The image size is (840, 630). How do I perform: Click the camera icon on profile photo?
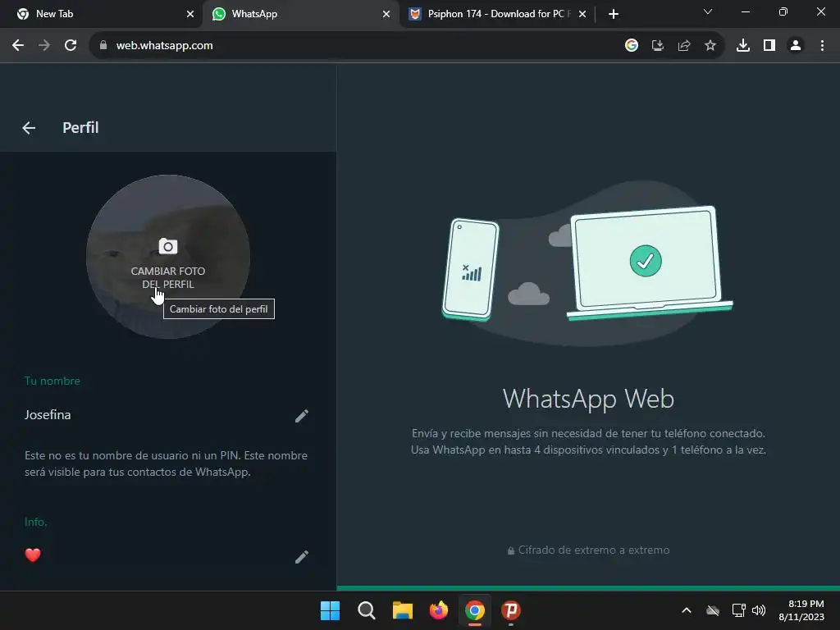pyautogui.click(x=168, y=246)
